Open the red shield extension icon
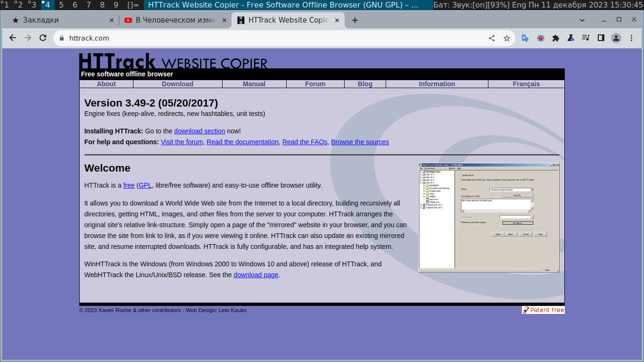The height and width of the screenshot is (362, 644). [x=541, y=38]
